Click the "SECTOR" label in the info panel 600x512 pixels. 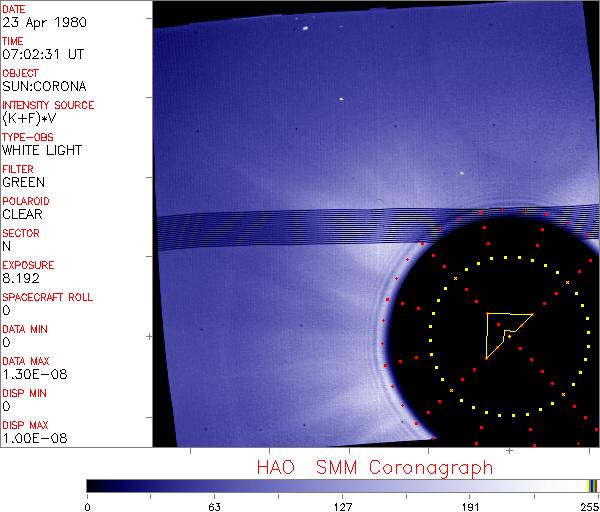[x=21, y=233]
